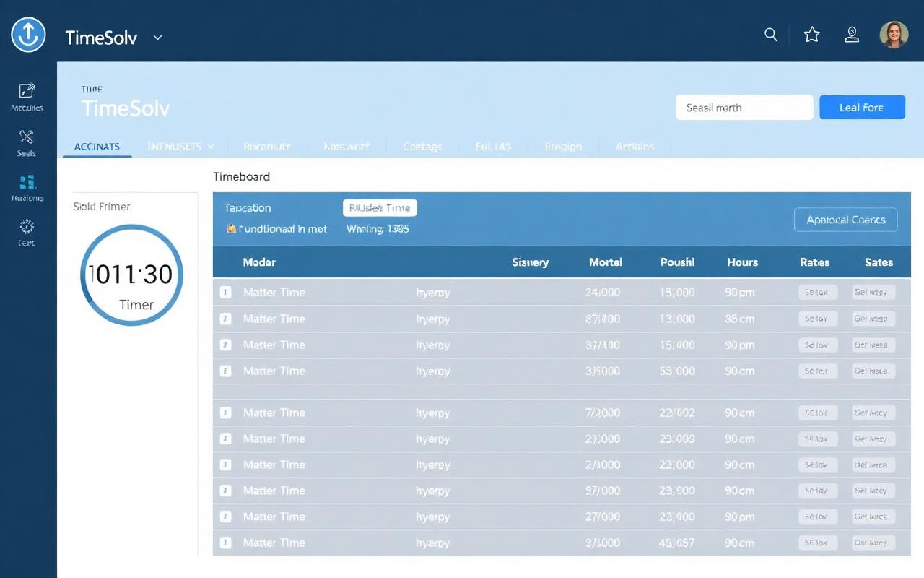Switch to the ACCINATS tab

(x=97, y=147)
